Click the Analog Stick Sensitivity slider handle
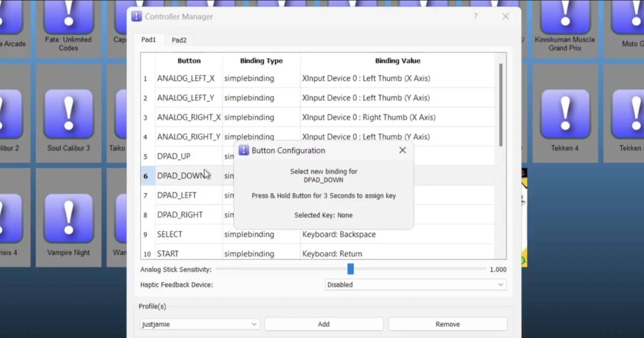The height and width of the screenshot is (338, 644). coord(350,269)
